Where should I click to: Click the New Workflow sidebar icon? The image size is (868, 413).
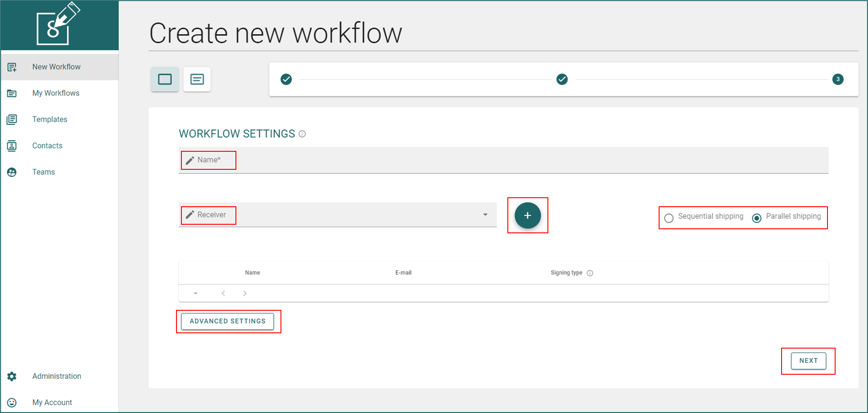[x=12, y=67]
